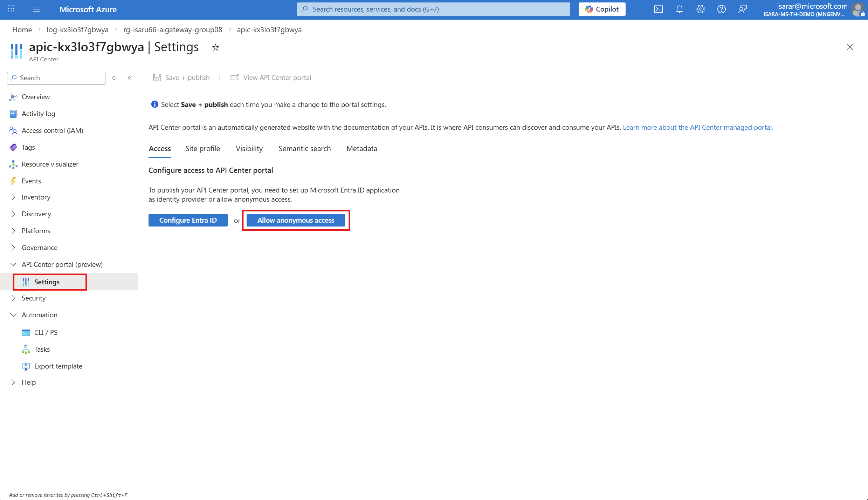Click the Configure Entra ID button
The image size is (868, 500).
pyautogui.click(x=188, y=220)
